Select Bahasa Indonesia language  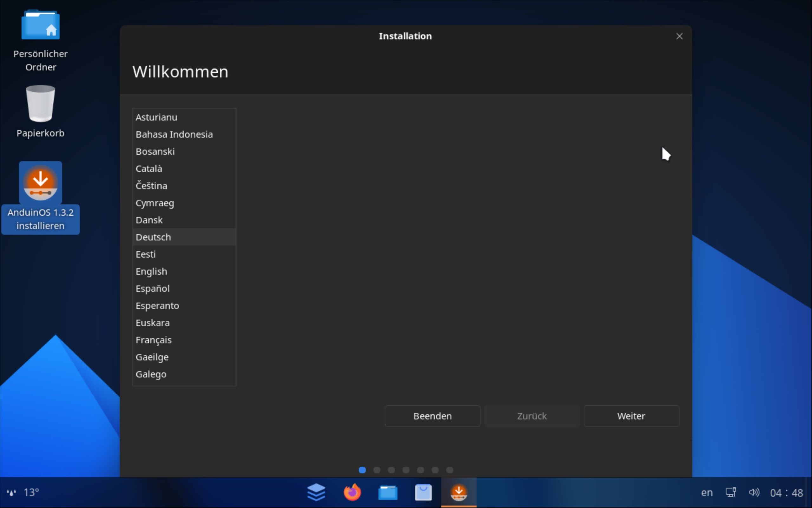[x=185, y=134]
